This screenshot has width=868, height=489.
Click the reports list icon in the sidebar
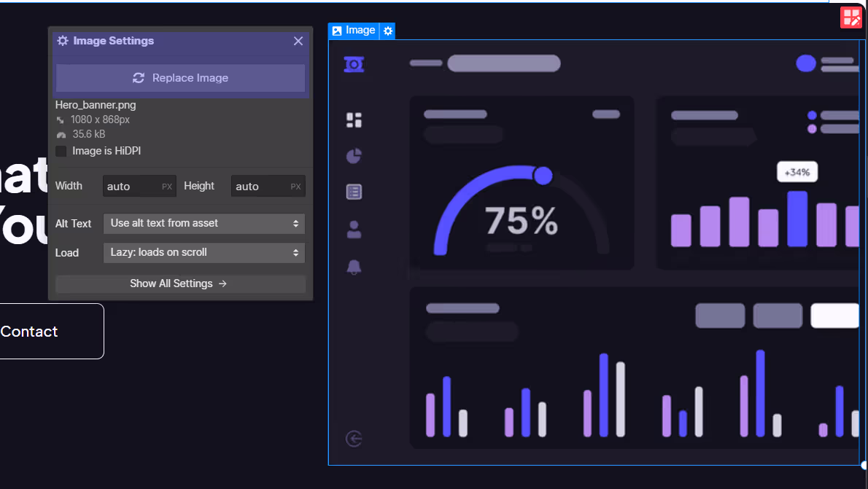point(354,192)
